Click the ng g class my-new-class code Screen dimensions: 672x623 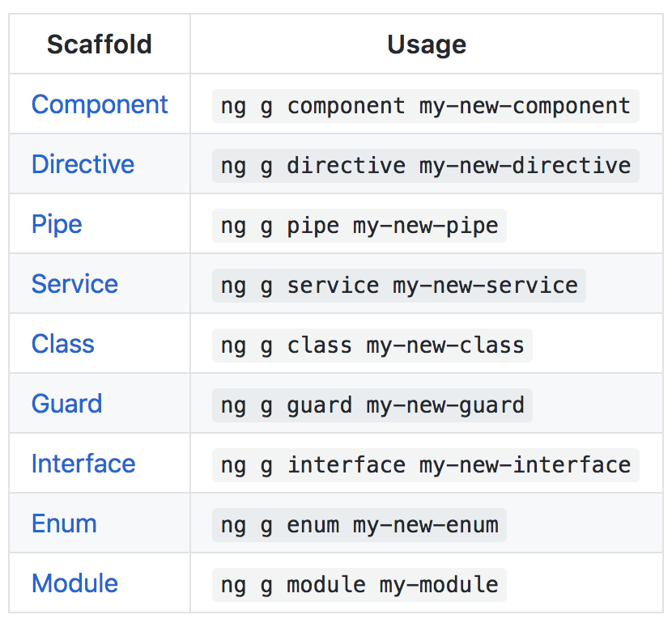(372, 345)
